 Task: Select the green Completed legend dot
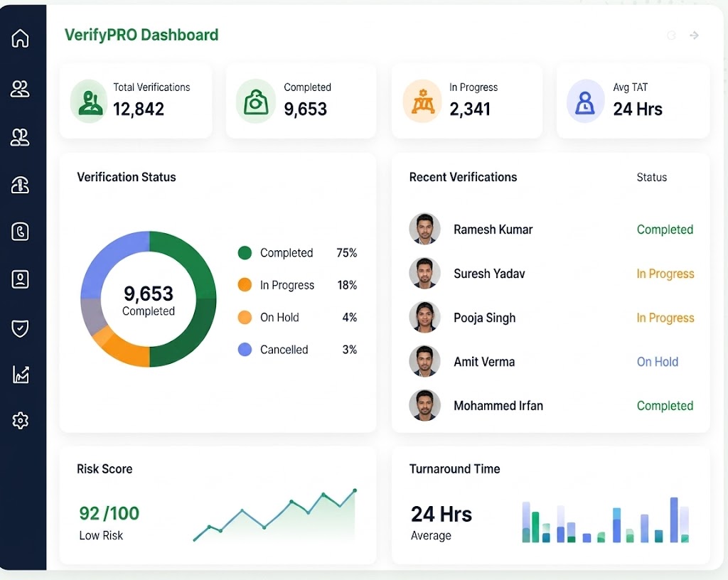[x=245, y=253]
